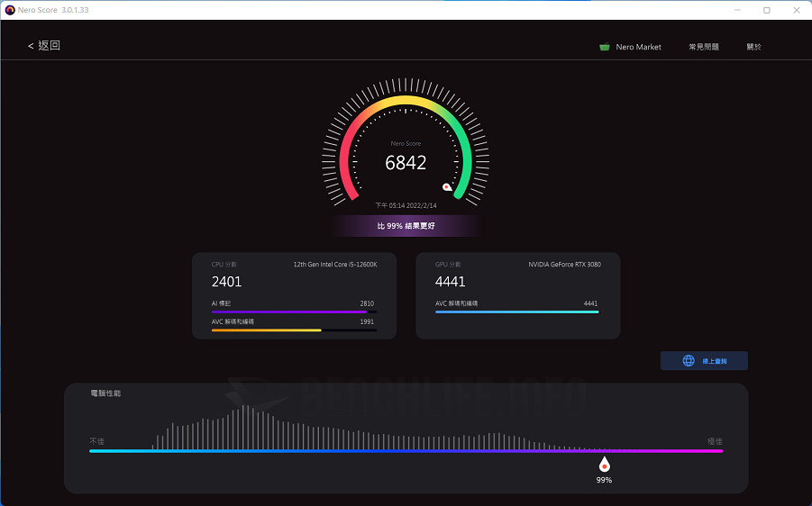Click the 99% droplet marker on performance chart
The image size is (812, 506).
(604, 465)
